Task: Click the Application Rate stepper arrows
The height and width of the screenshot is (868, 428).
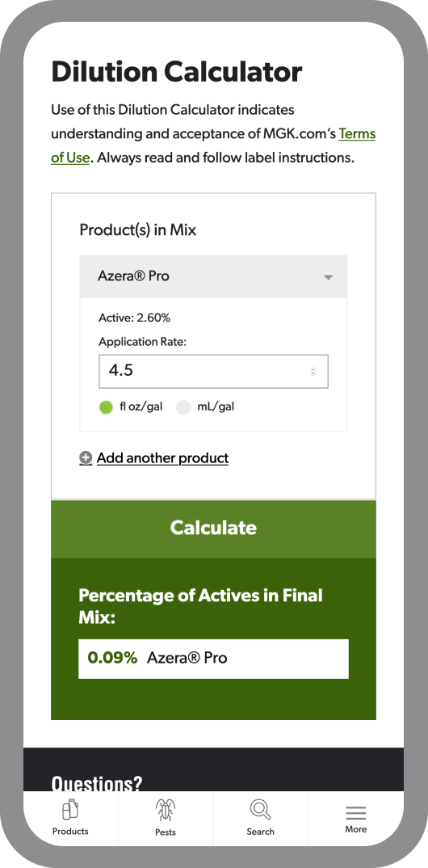Action: tap(313, 372)
